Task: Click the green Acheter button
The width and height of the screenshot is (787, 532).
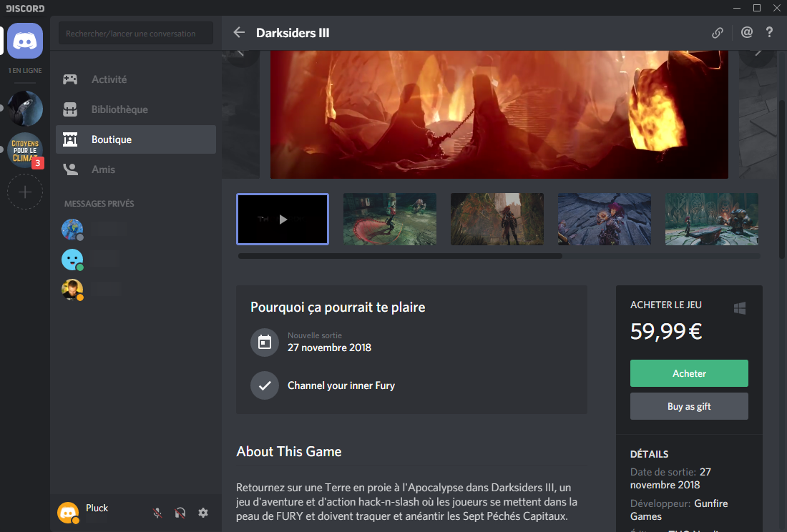Action: [x=689, y=373]
